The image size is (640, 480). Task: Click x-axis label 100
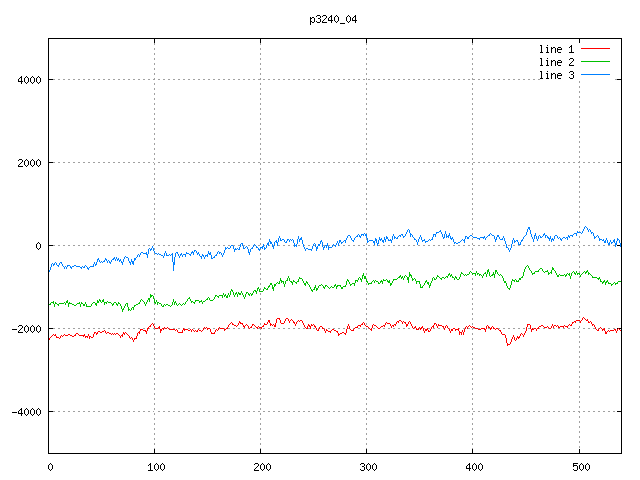click(156, 467)
